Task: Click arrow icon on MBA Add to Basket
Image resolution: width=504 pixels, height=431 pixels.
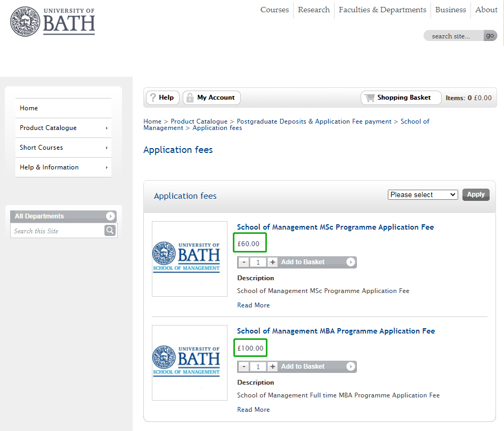Action: click(351, 367)
